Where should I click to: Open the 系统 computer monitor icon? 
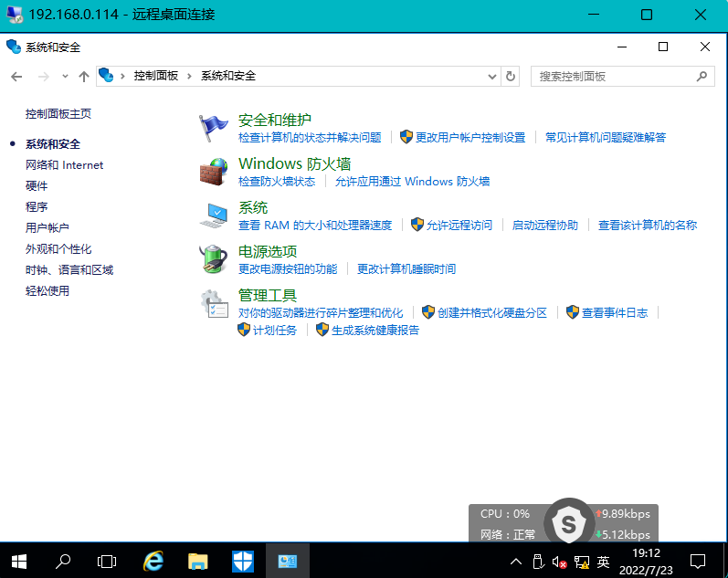click(214, 215)
